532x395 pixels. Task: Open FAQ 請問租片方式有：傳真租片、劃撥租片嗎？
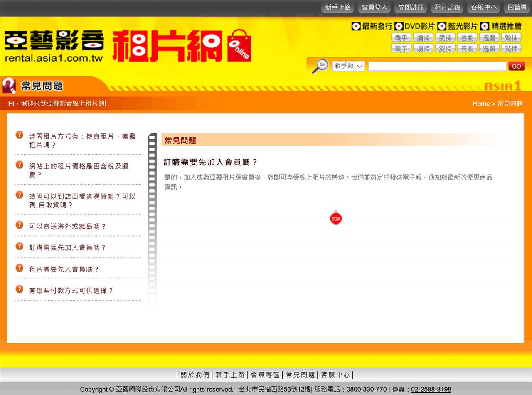point(82,141)
